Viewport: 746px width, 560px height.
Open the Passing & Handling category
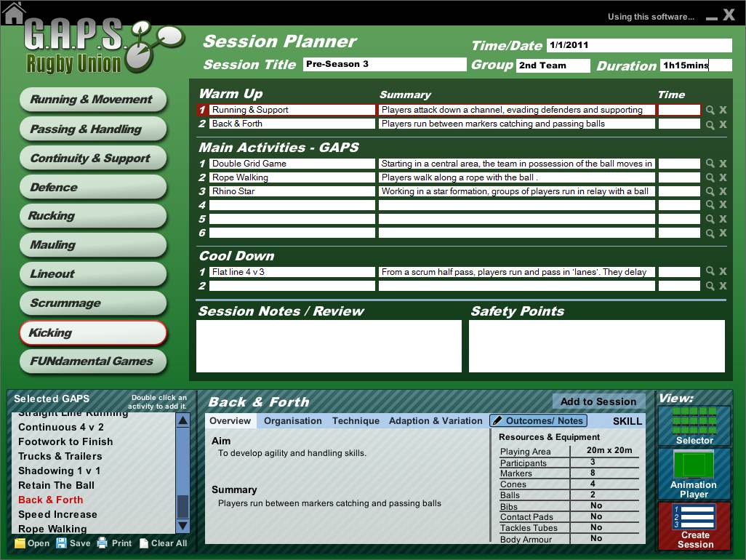[93, 129]
